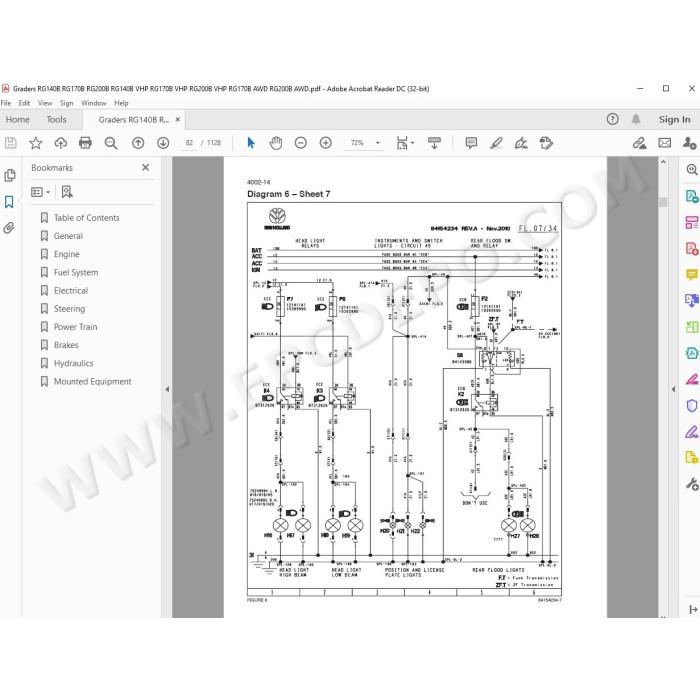Click the Save file icon

[11, 143]
